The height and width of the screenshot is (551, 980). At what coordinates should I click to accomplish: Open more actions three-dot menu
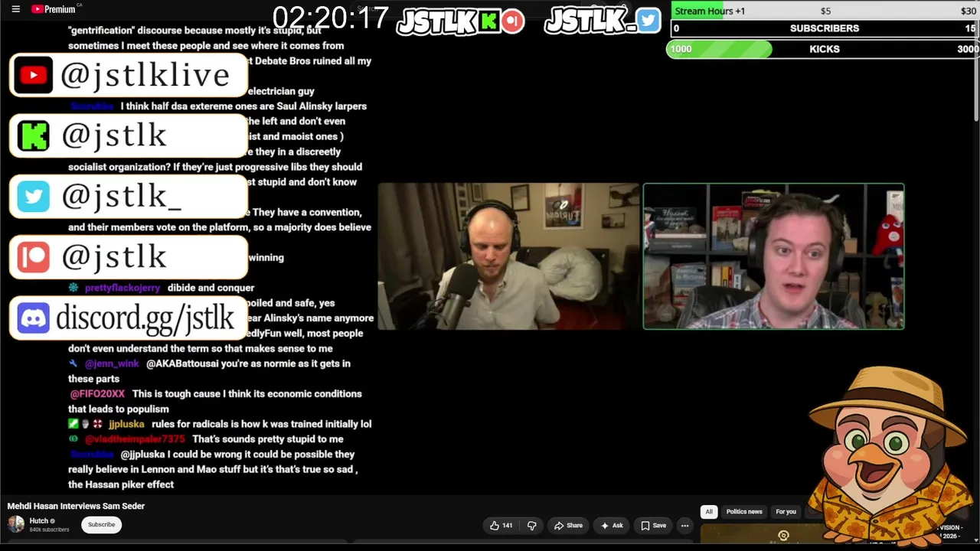coord(685,526)
